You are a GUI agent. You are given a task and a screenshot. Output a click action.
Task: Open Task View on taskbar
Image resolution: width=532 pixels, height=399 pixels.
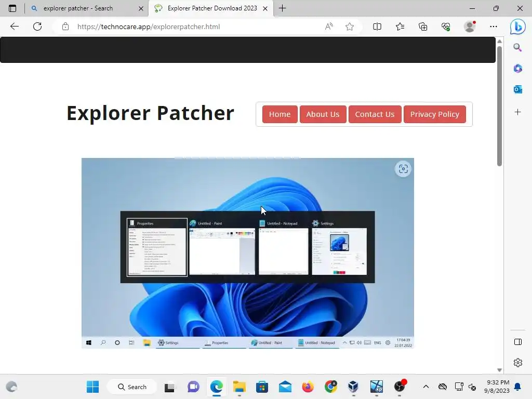click(169, 387)
